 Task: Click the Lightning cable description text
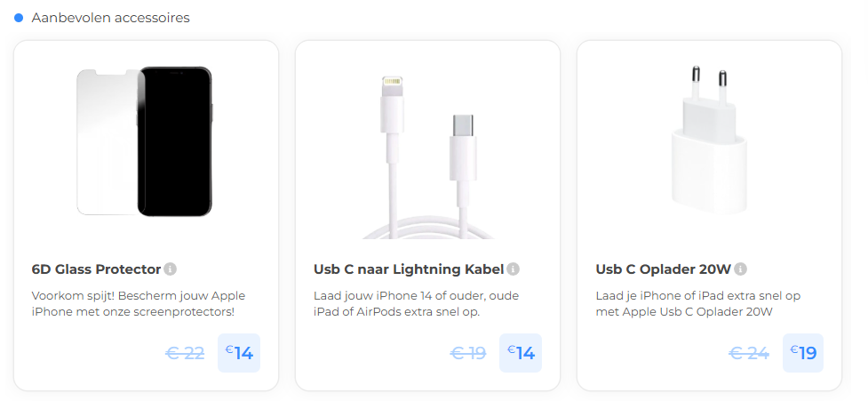[416, 304]
